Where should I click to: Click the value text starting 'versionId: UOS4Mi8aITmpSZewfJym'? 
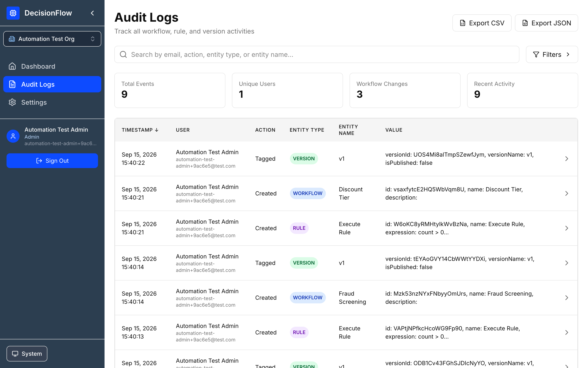pos(459,159)
